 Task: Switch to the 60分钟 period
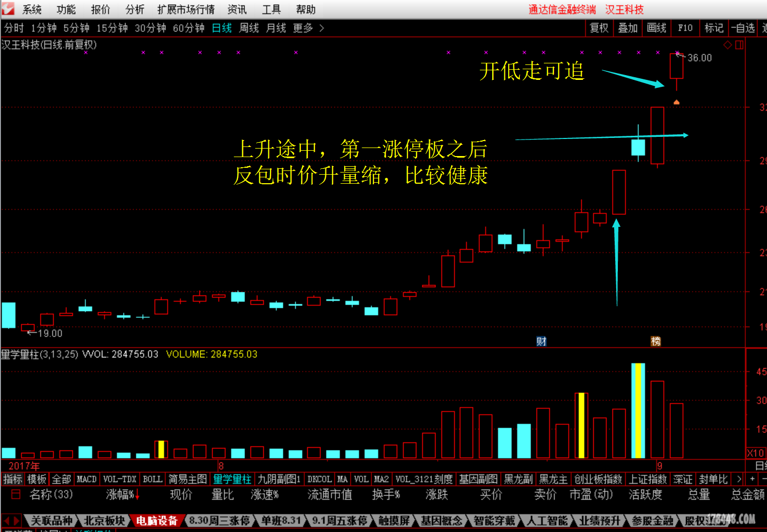point(189,28)
